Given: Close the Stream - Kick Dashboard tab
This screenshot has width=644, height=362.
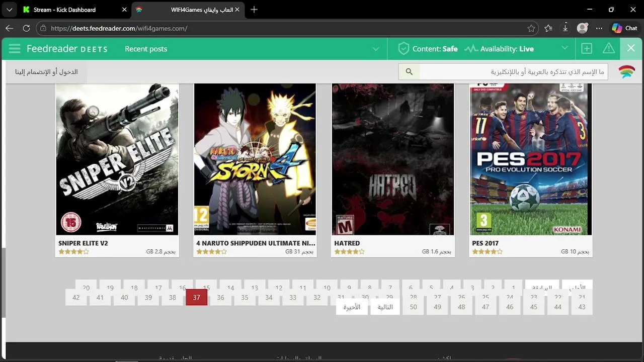Looking at the screenshot, I should (x=124, y=10).
